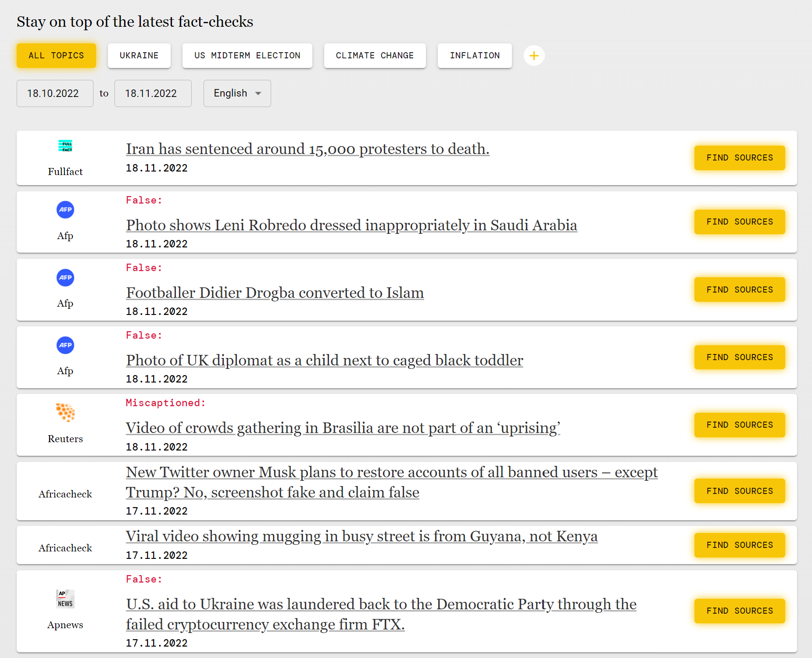
Task: Find sources for the Musk Twitter claim
Action: [x=739, y=491]
